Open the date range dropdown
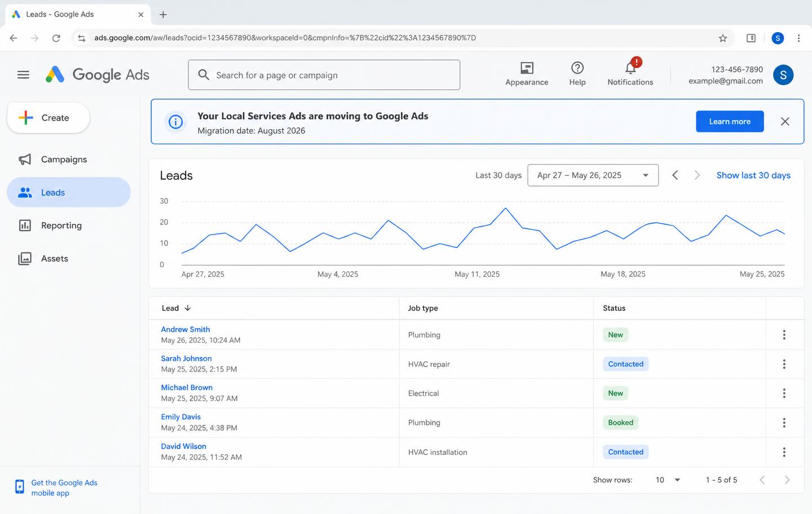 coord(593,175)
